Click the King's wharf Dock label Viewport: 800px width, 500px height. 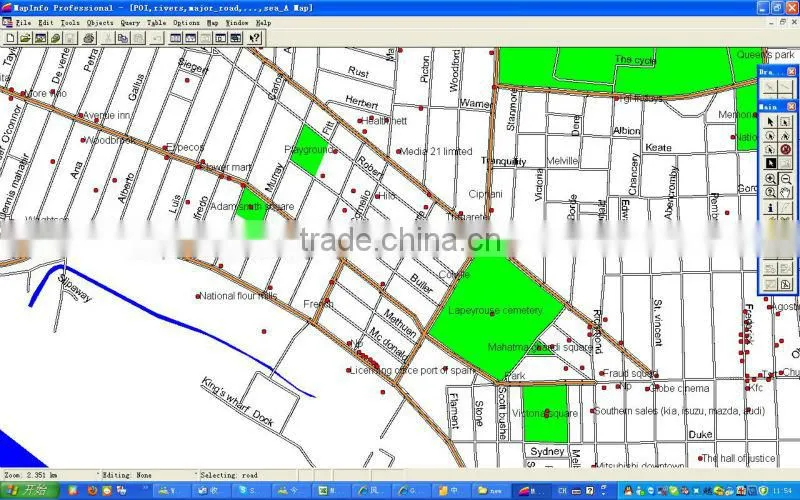[x=237, y=401]
